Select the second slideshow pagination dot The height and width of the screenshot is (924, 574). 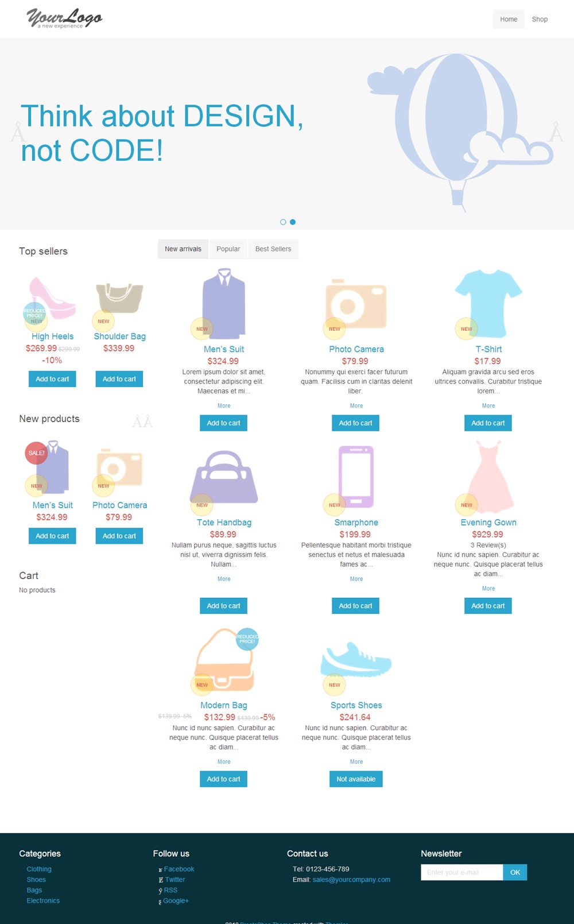pyautogui.click(x=293, y=222)
